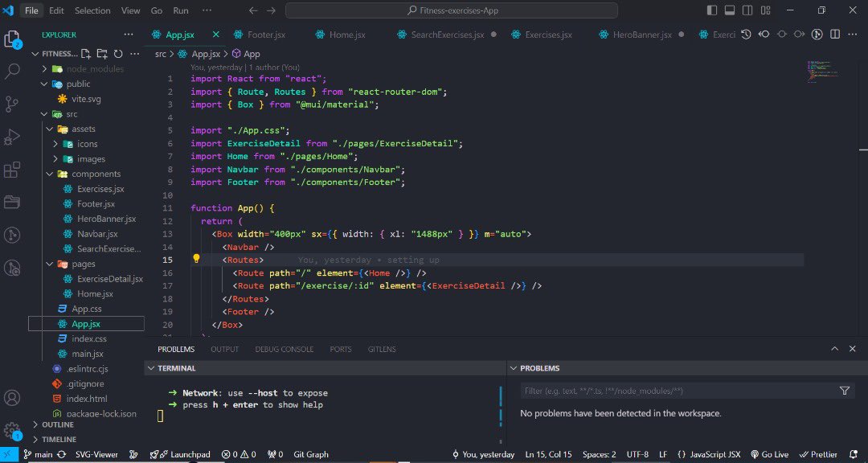Open the Selection menu

click(x=92, y=10)
